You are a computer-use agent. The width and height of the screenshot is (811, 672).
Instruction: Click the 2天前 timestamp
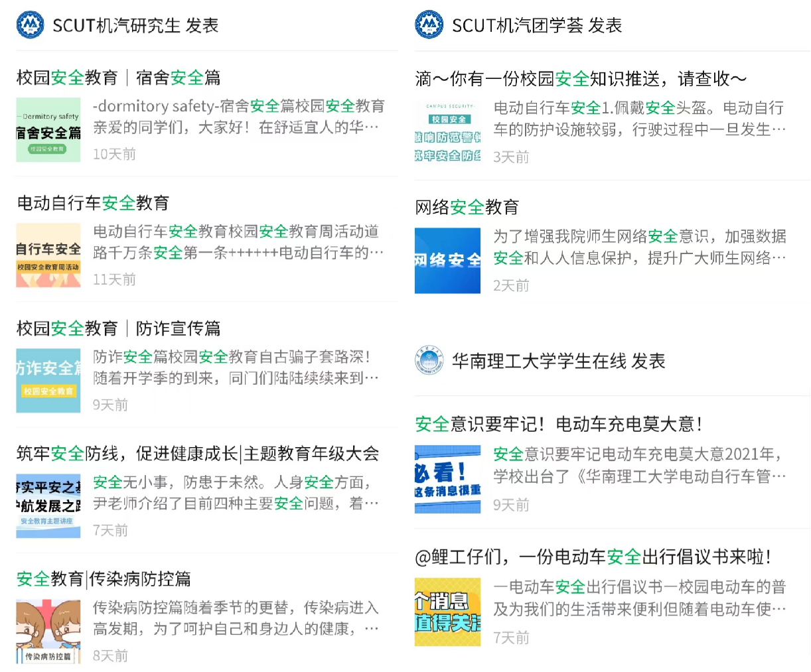click(x=511, y=285)
